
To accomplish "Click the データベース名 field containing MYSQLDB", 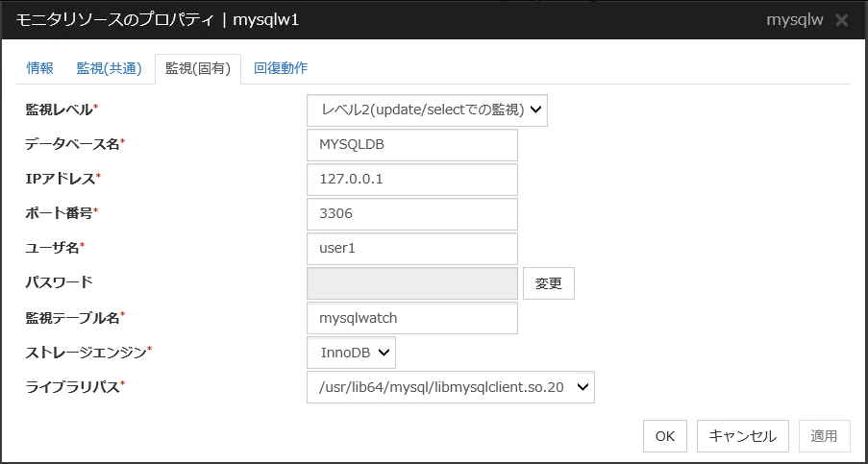I will [411, 145].
